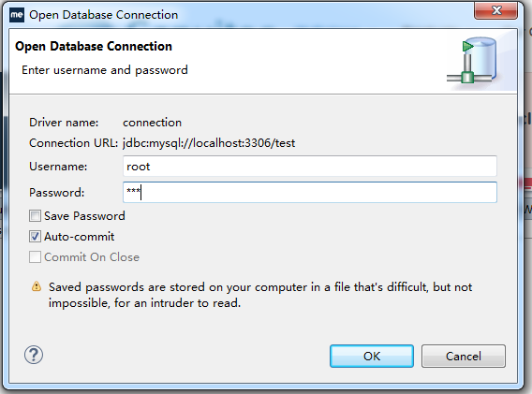The width and height of the screenshot is (532, 394).
Task: Uncheck the Auto-commit checkbox
Action: (x=35, y=237)
